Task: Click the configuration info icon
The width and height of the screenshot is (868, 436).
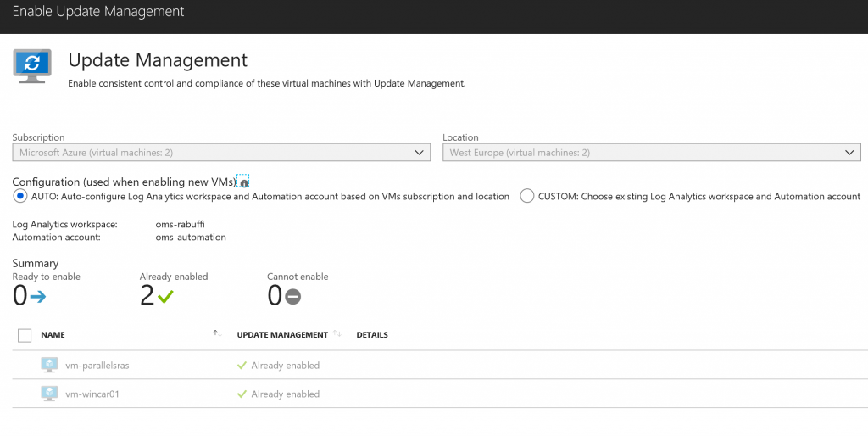Action: click(x=244, y=183)
